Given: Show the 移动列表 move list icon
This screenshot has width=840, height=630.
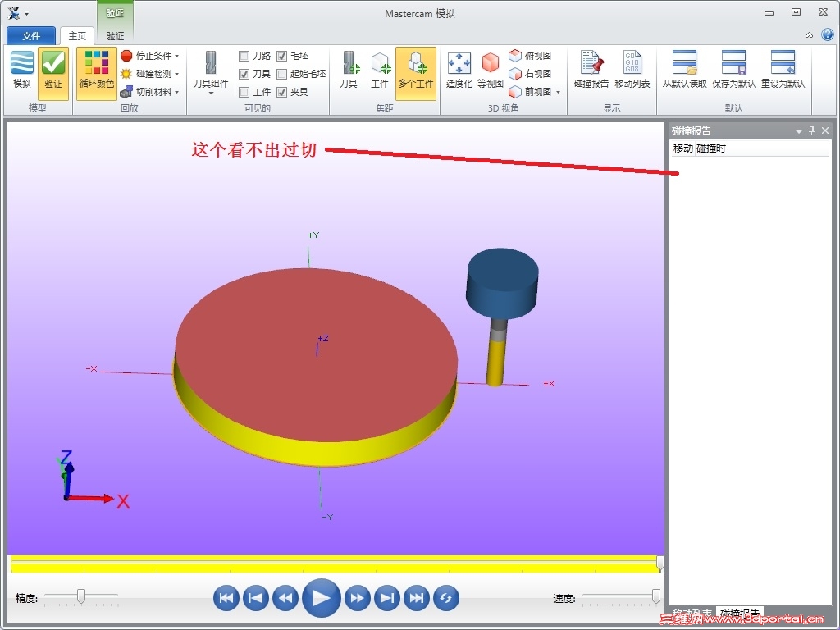Looking at the screenshot, I should coord(632,63).
